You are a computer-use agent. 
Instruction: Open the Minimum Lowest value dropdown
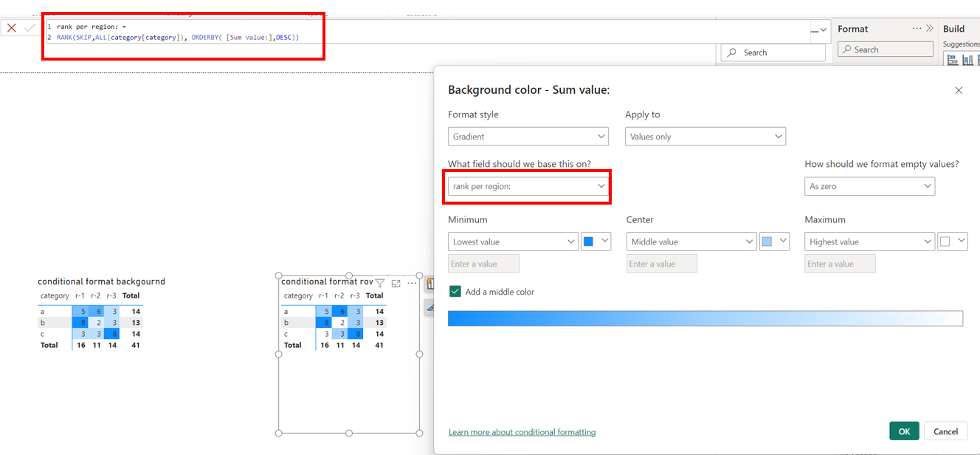(513, 242)
